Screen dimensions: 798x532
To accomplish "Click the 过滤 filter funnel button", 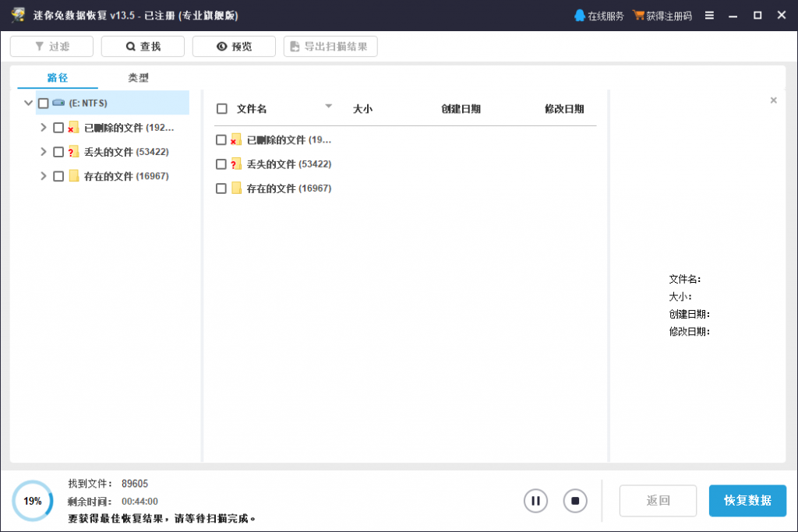I will point(51,46).
